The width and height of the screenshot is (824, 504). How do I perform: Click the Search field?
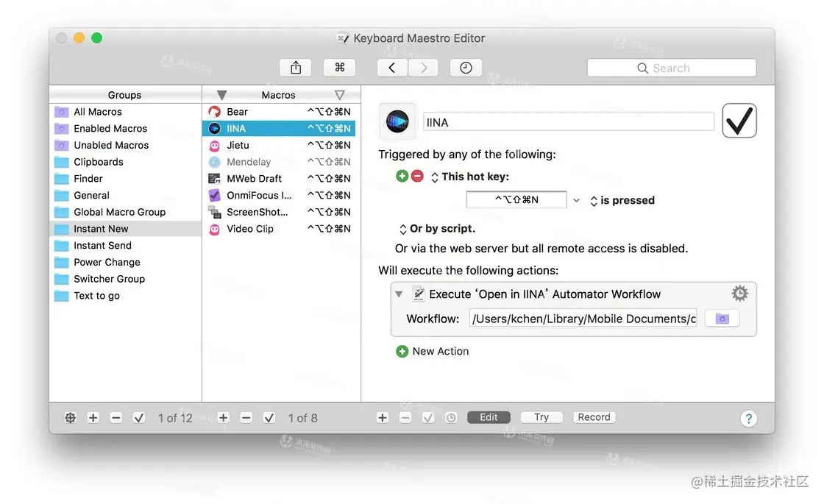click(672, 68)
